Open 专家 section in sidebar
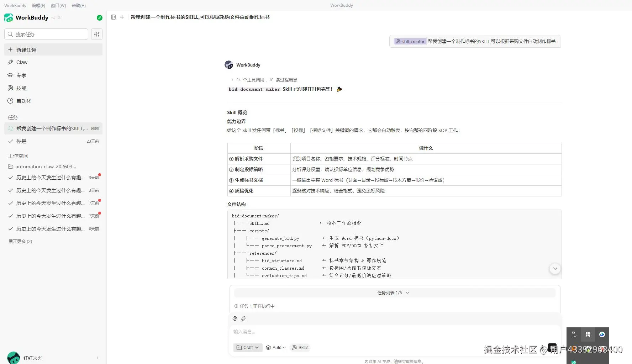 coord(53,75)
